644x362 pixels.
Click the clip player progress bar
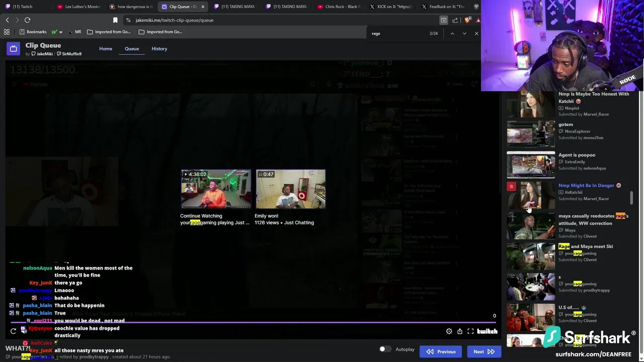[x=253, y=323]
